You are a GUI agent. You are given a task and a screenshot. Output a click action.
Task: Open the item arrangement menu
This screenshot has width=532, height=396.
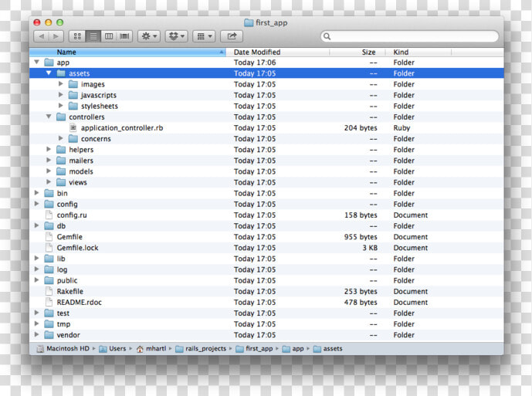[x=204, y=36]
